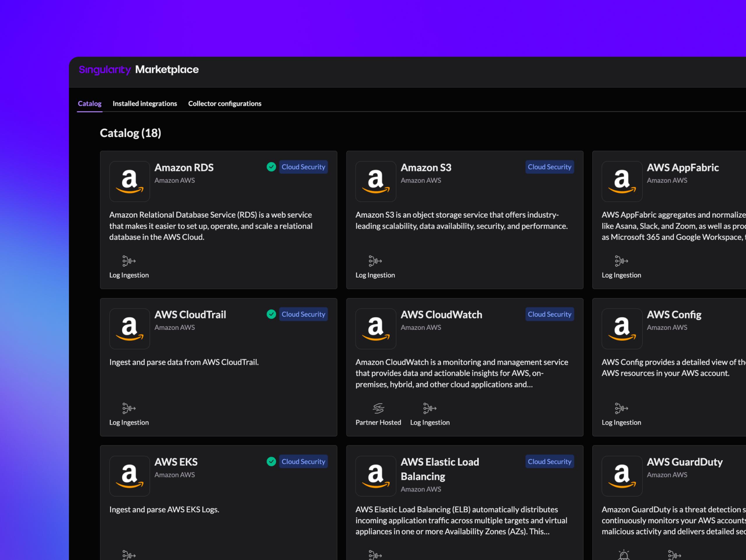Viewport: 746px width, 560px height.
Task: Click Cloud Security tag on AWS CloudTrail
Action: [x=304, y=314]
